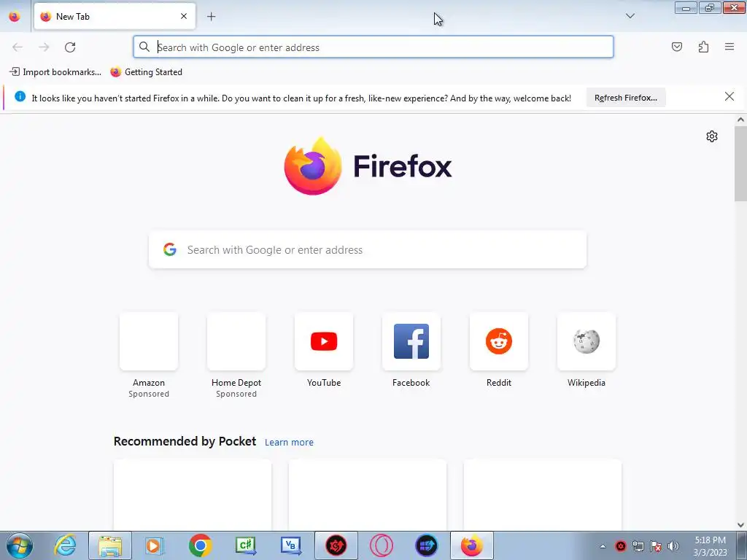Viewport: 747px width, 560px height.
Task: Click the red tray application icon
Action: click(620, 546)
